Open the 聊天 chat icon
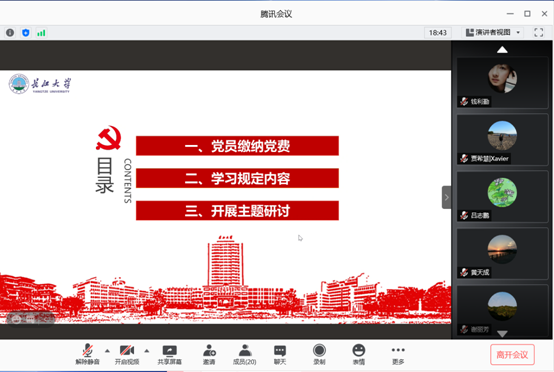Image resolution: width=554 pixels, height=372 pixels. pos(280,354)
